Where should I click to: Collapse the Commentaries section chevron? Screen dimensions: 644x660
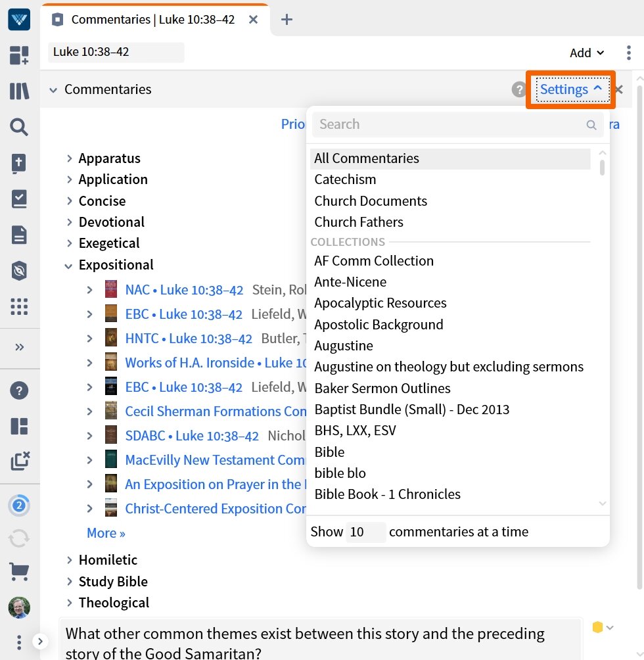click(x=53, y=89)
